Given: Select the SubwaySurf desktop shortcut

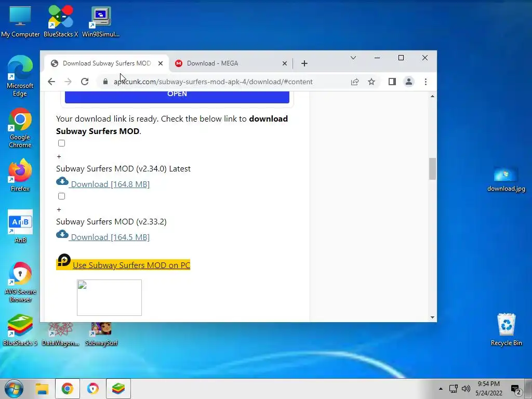Looking at the screenshot, I should coord(101,334).
